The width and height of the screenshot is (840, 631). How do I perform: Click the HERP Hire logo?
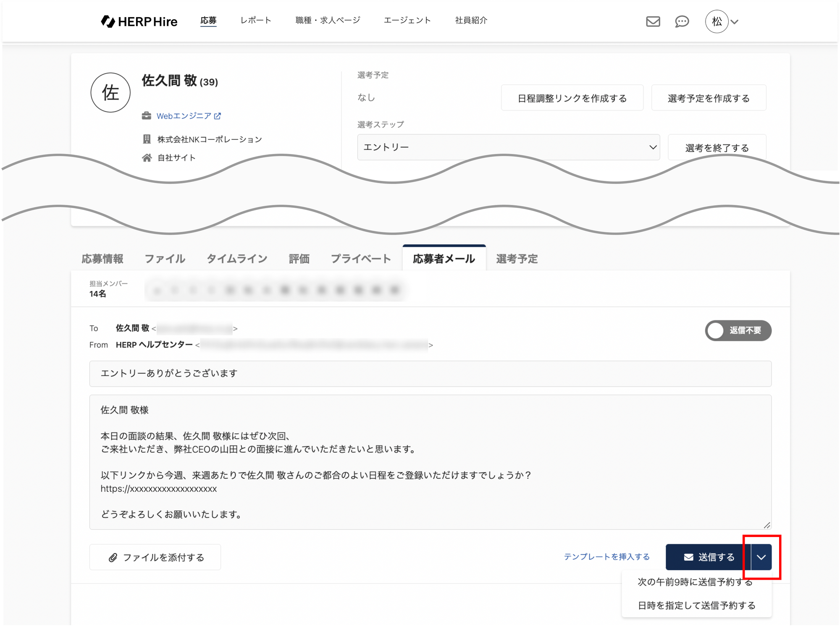139,21
